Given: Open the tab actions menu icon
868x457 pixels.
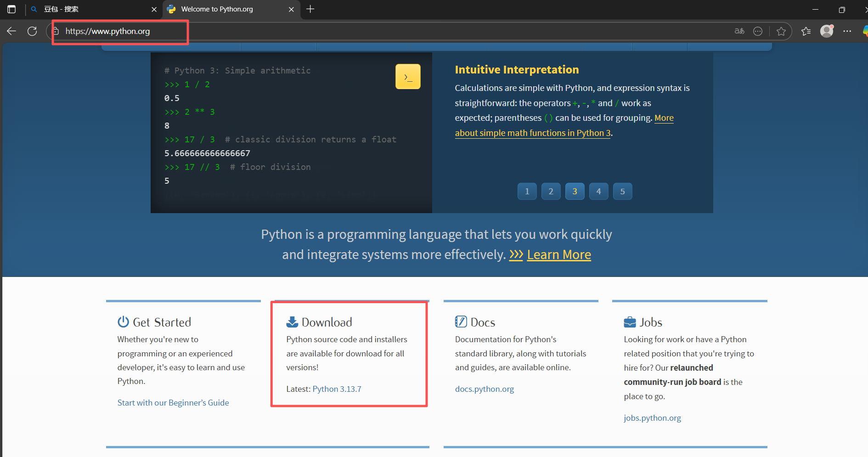Looking at the screenshot, I should tap(11, 9).
